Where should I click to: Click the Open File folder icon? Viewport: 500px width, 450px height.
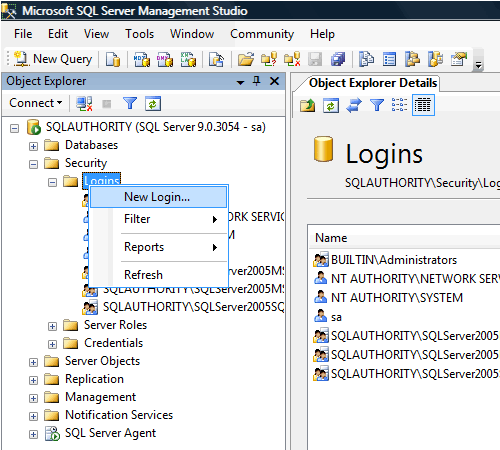click(246, 59)
